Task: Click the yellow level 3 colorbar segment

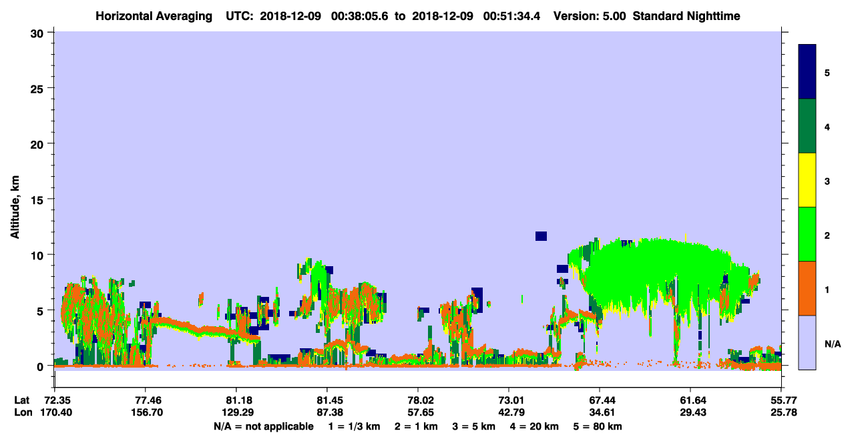Action: (x=807, y=180)
